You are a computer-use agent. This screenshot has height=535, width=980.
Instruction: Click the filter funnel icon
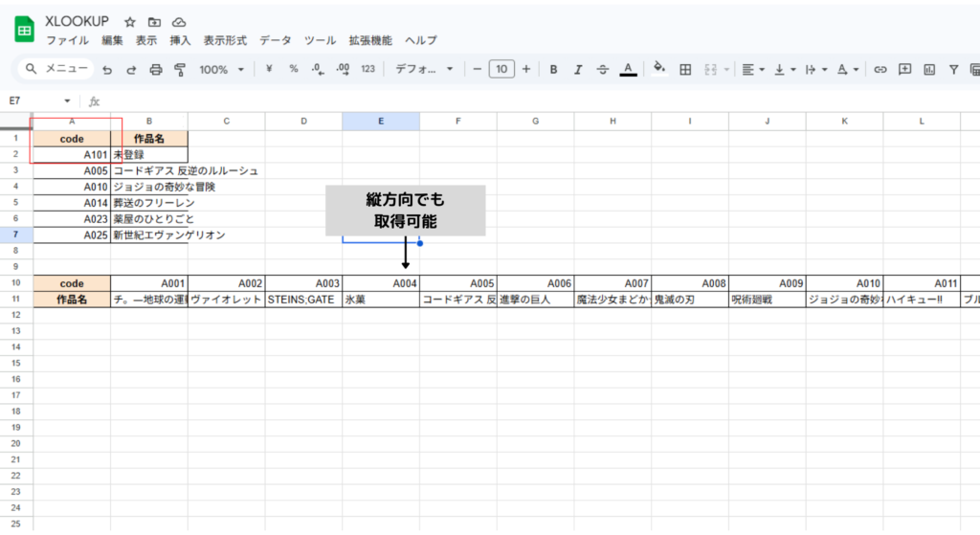pyautogui.click(x=953, y=69)
